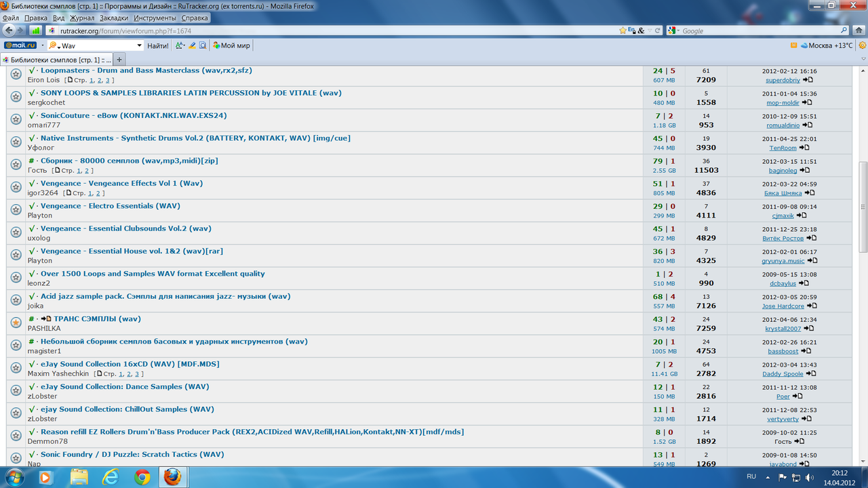The height and width of the screenshot is (488, 868).
Task: Open the 2.55 GB torrent download link
Action: tap(663, 171)
